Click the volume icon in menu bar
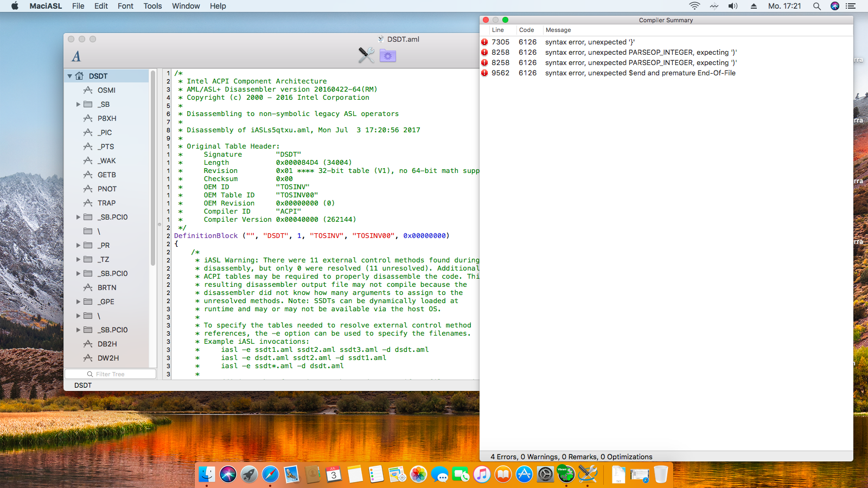868x488 pixels. (733, 6)
